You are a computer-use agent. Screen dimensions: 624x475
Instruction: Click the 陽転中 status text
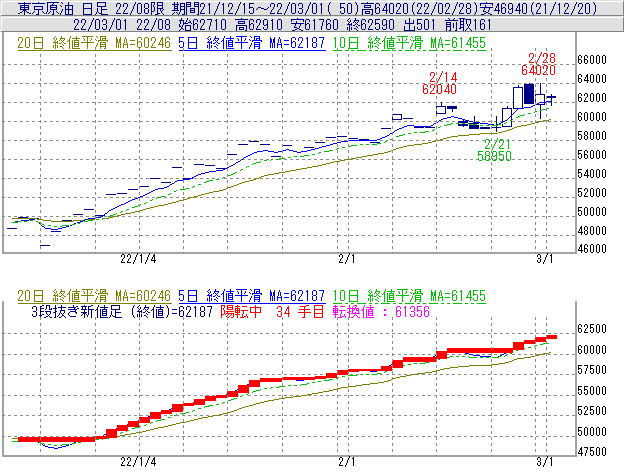tap(241, 311)
